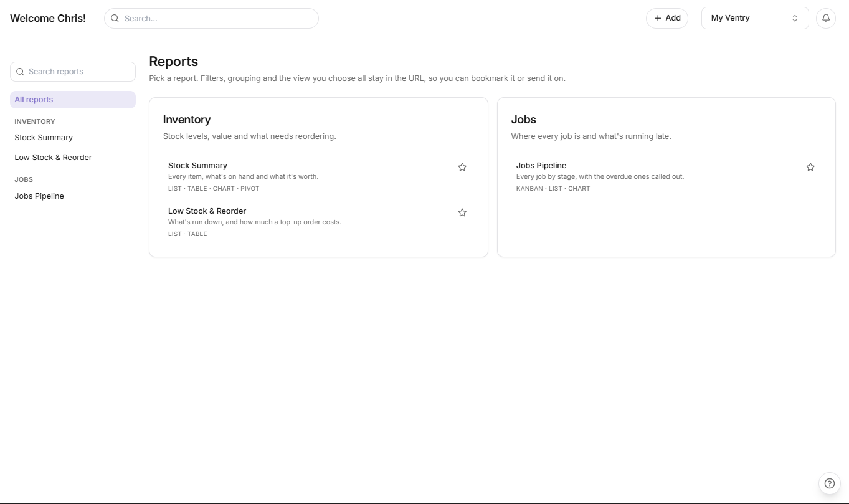Click the INVENTORY sidebar section label
Screen dimensions: 849x504
35,121
